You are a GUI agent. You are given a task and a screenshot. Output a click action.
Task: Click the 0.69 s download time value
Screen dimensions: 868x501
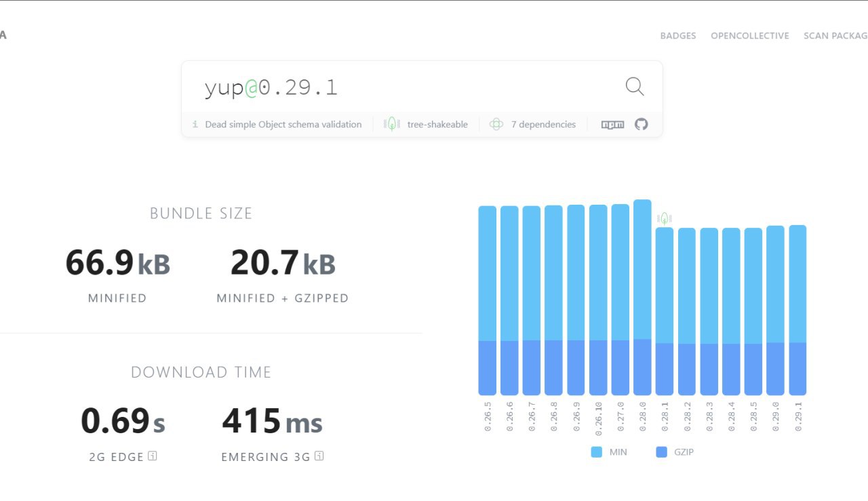coord(123,421)
